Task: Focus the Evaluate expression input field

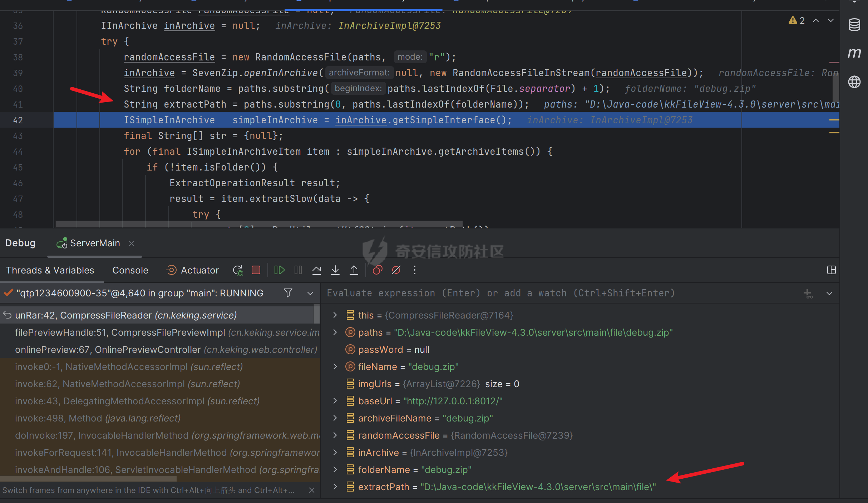Action: 561,293
